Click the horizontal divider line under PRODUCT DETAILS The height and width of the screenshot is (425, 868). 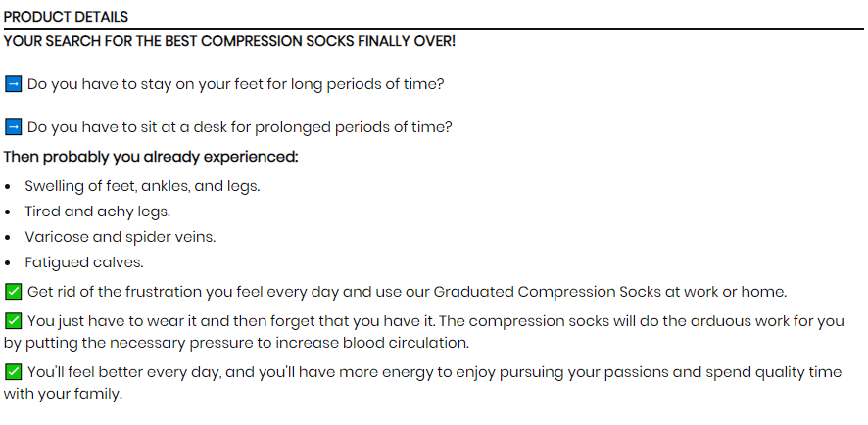tap(433, 29)
